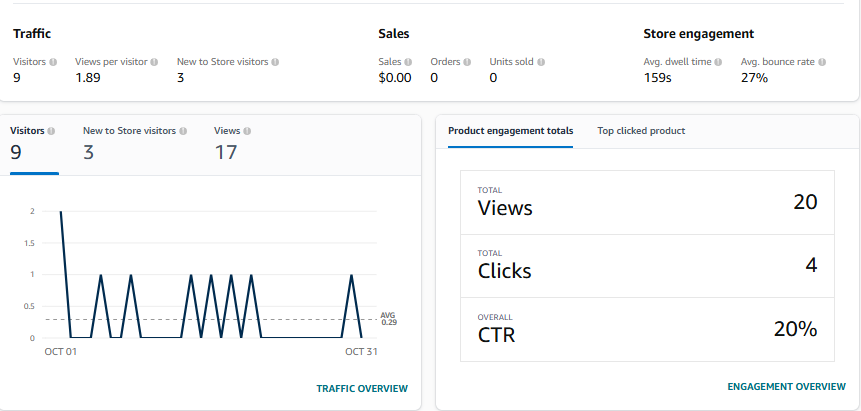The image size is (861, 411).
Task: Switch chart to the Views tab showing 17
Action: [x=231, y=145]
